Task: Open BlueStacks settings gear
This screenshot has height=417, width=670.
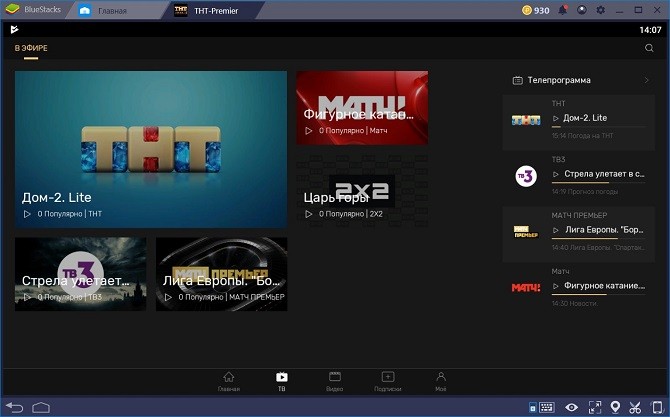Action: pyautogui.click(x=600, y=10)
